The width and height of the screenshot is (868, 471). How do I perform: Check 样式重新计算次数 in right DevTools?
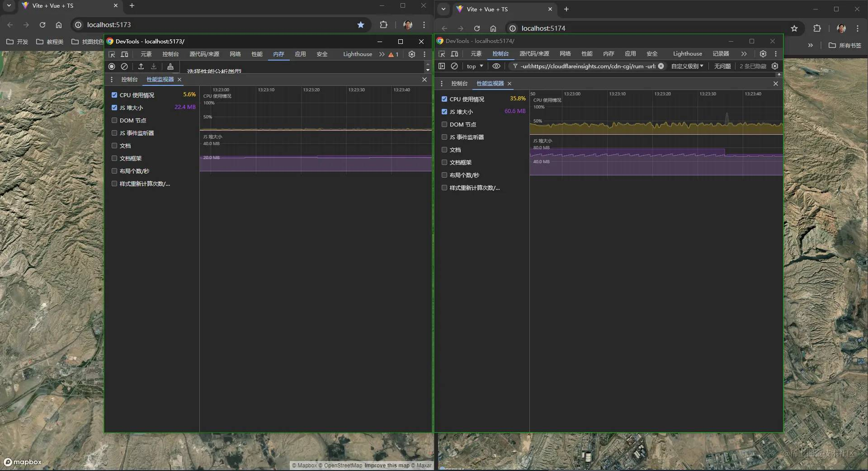click(444, 188)
